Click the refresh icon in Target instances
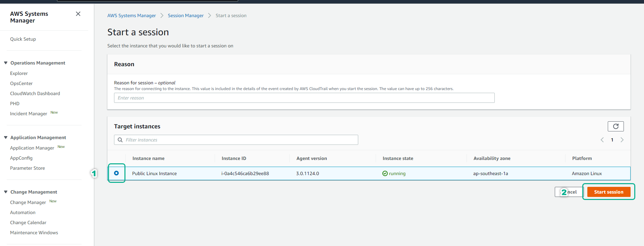This screenshot has width=644, height=246. (x=615, y=126)
